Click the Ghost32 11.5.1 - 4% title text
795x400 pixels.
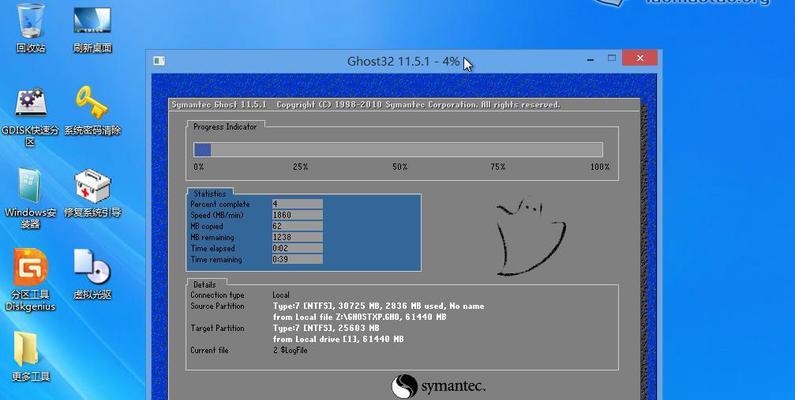(x=403, y=61)
